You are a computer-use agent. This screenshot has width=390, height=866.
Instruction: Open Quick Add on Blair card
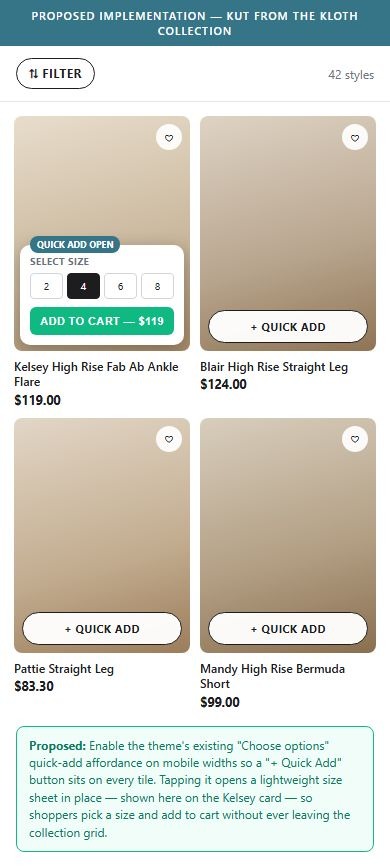(288, 326)
